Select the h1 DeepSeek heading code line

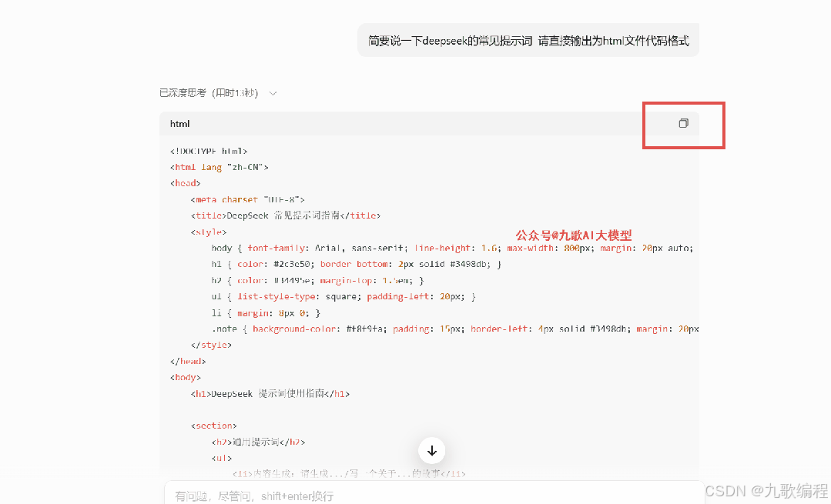(270, 394)
